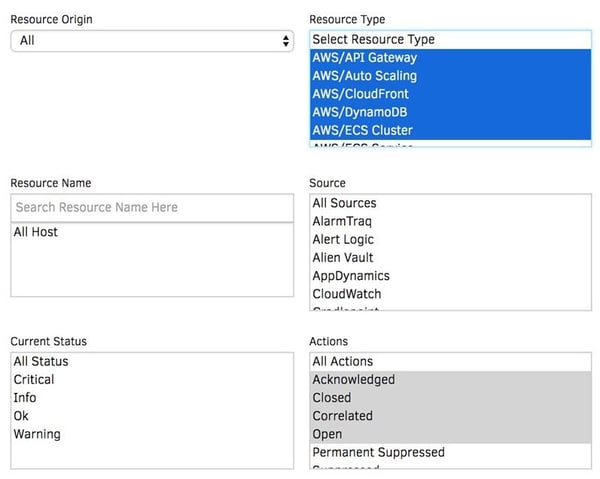The height and width of the screenshot is (479, 600).
Task: Pick CloudWatch as source
Action: [x=450, y=294]
